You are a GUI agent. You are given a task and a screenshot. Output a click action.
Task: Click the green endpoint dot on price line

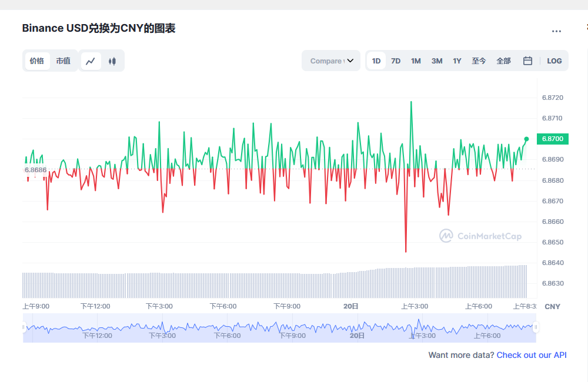pyautogui.click(x=526, y=139)
